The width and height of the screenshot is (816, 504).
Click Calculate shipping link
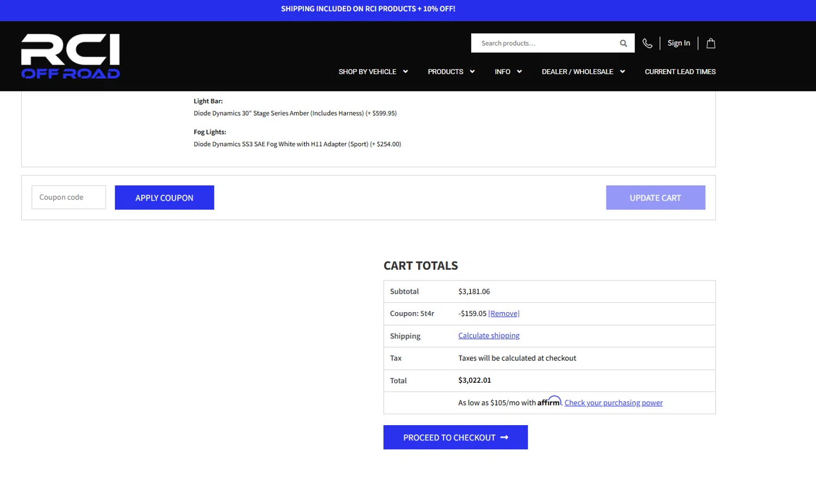click(x=489, y=335)
